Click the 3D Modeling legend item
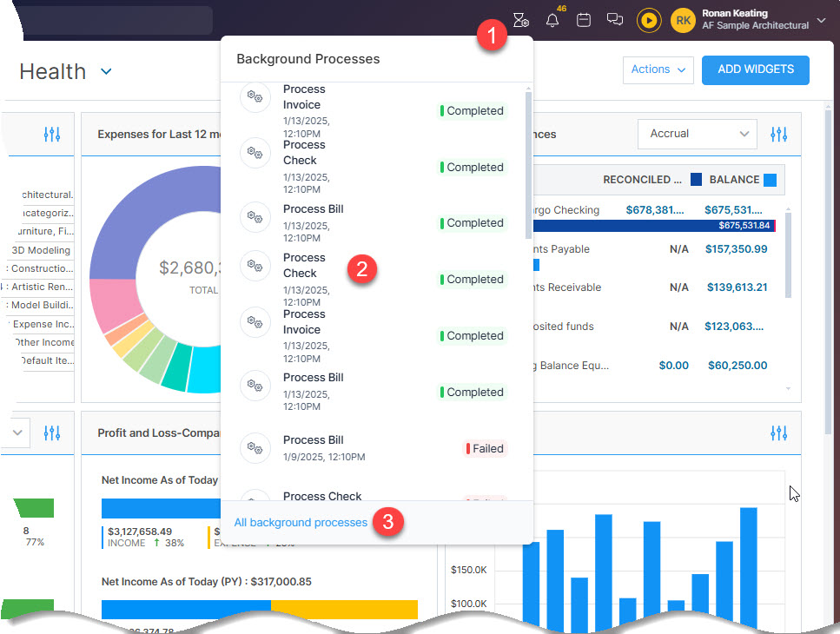This screenshot has width=840, height=634. point(41,250)
